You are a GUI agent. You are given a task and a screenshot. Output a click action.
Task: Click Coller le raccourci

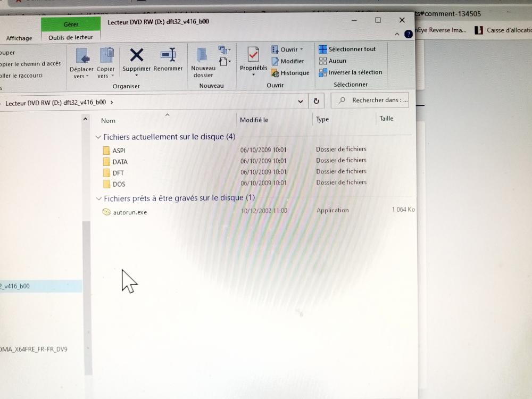[x=21, y=76]
